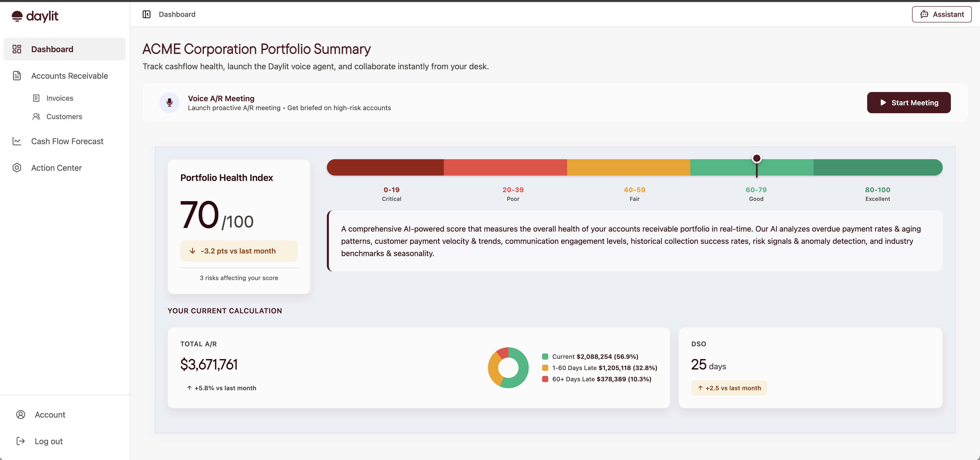The height and width of the screenshot is (460, 980).
Task: Open the Action Center target icon
Action: [17, 168]
